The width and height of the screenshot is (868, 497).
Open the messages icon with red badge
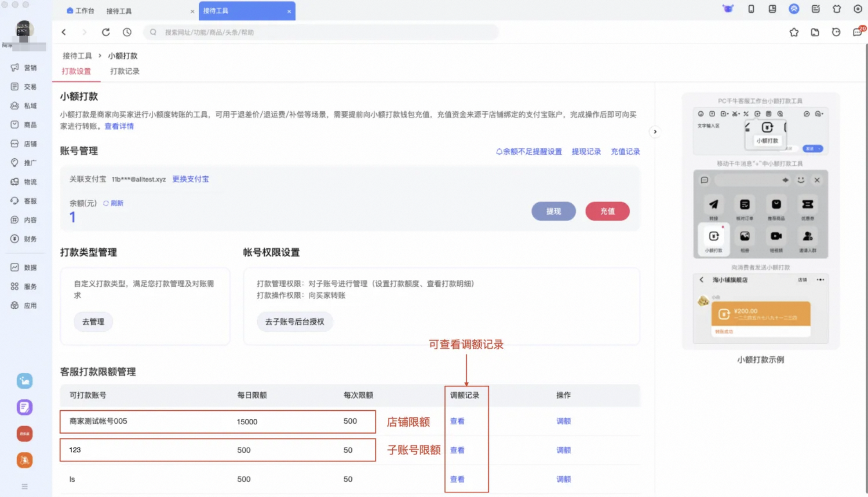pyautogui.click(x=858, y=32)
